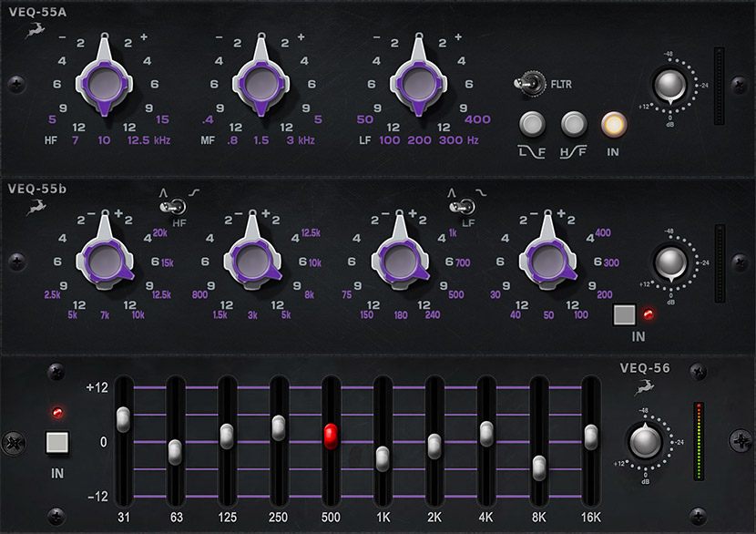Click the "-12" scale label on VEQ-56

97,497
